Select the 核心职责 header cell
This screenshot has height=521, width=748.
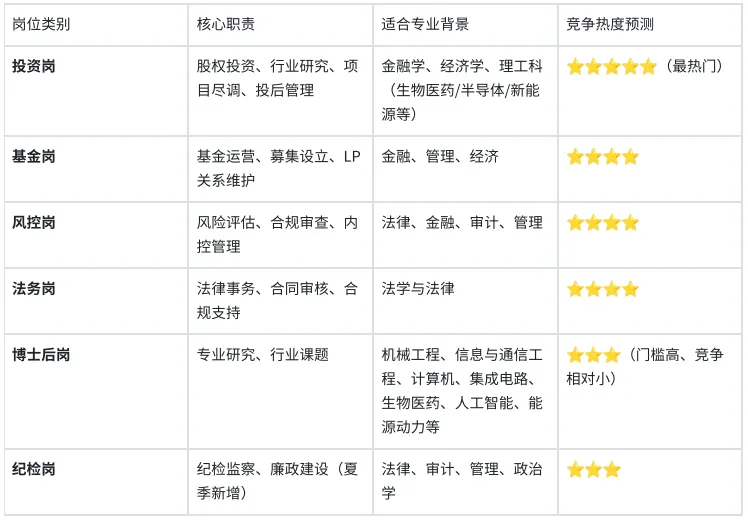pos(226,24)
